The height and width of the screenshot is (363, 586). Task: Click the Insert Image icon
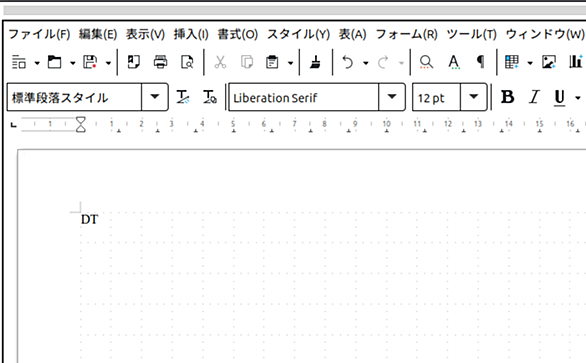coord(549,62)
